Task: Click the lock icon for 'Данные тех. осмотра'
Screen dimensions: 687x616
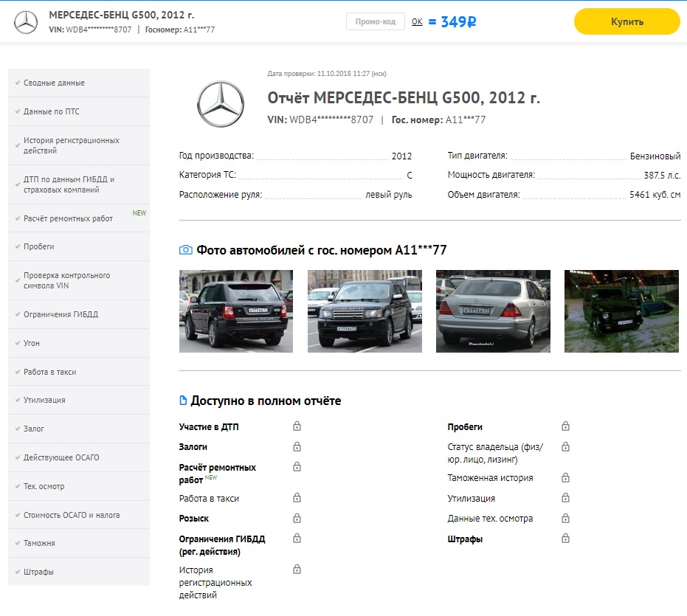Action: [566, 519]
